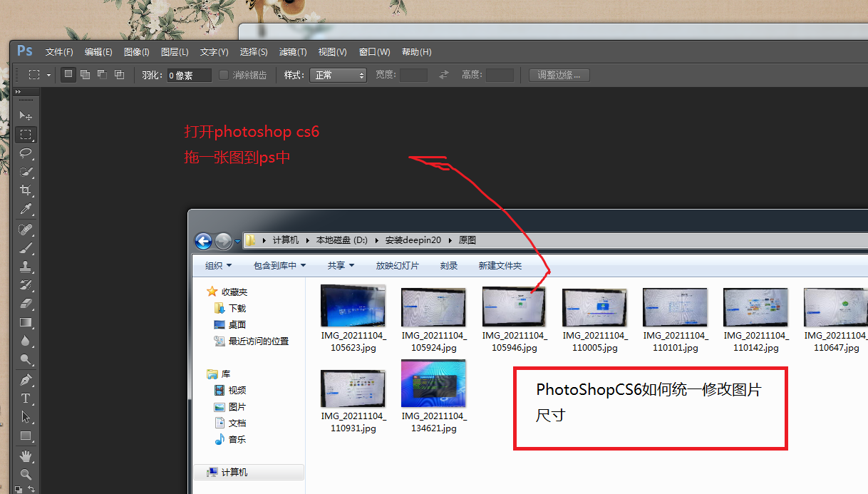Select the Crop tool
868x494 pixels.
point(26,190)
